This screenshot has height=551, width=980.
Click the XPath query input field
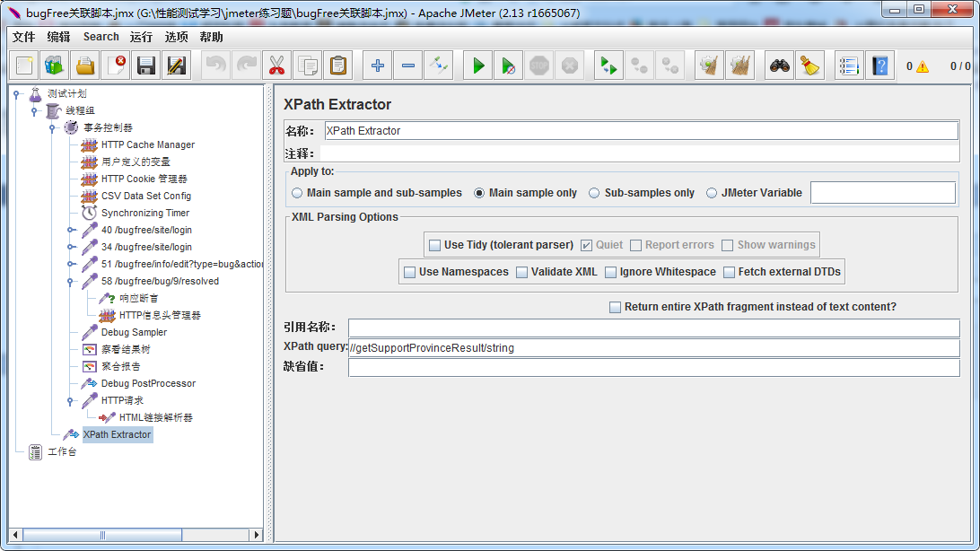pyautogui.click(x=653, y=348)
